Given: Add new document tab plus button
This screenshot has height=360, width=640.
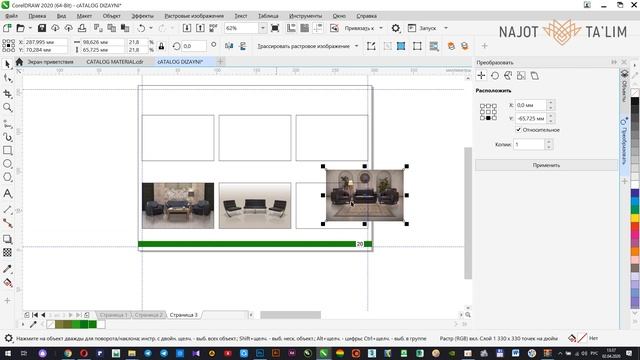Looking at the screenshot, I should [x=220, y=62].
